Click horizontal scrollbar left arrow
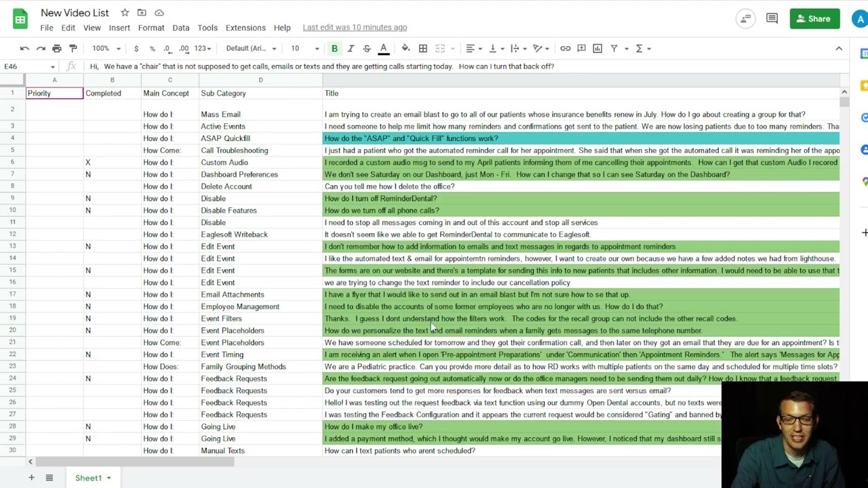 [30, 462]
